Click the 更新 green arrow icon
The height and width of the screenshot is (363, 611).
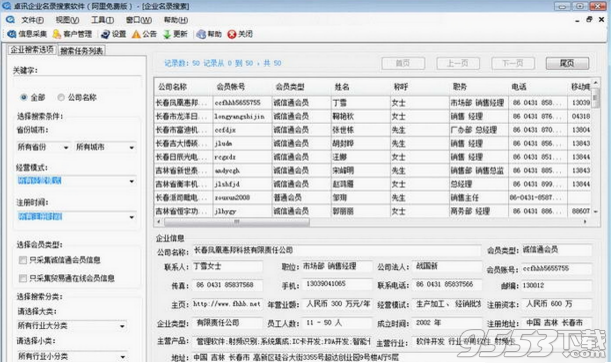[167, 34]
